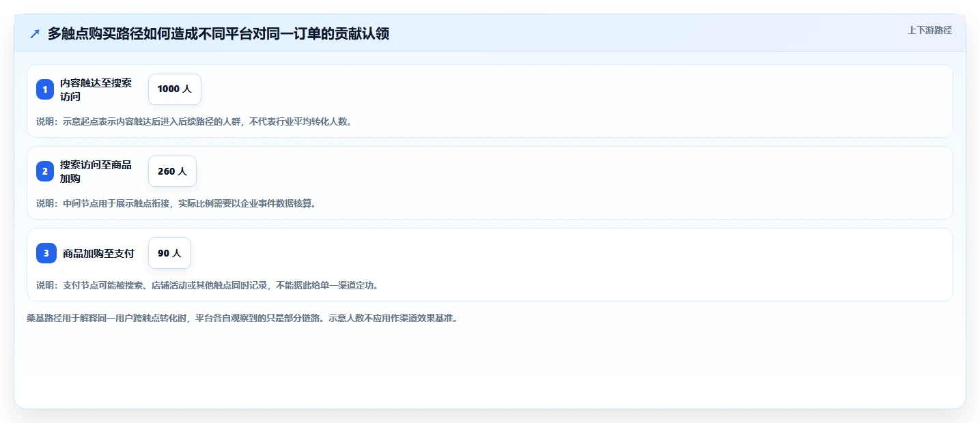Click the footer text starting 桑基路径用于解释

pos(242,318)
